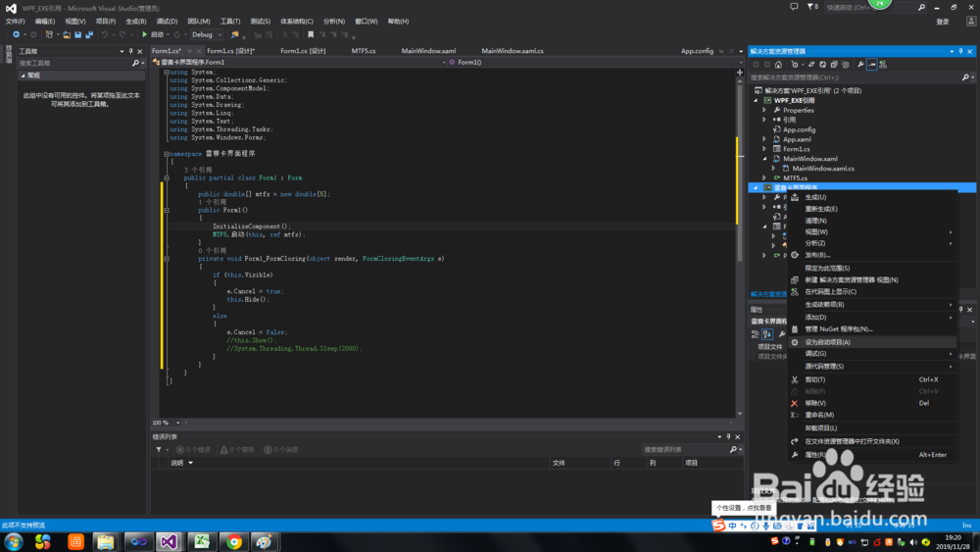Choose 在文件资源管理器中打开文件夹(X)

pyautogui.click(x=872, y=441)
